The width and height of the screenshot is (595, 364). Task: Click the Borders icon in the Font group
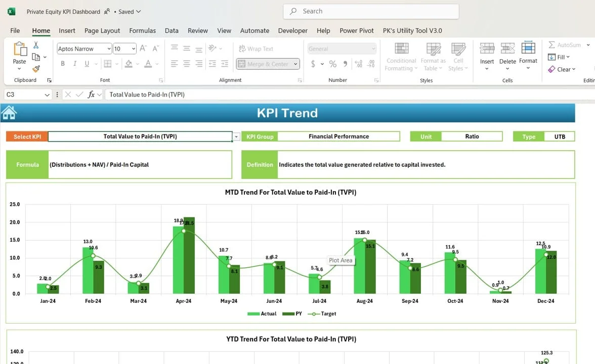107,64
